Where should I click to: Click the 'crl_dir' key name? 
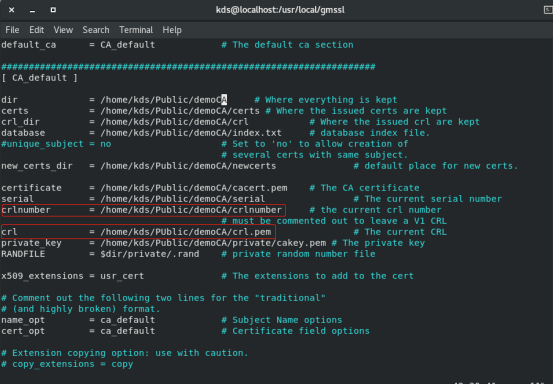coord(20,122)
